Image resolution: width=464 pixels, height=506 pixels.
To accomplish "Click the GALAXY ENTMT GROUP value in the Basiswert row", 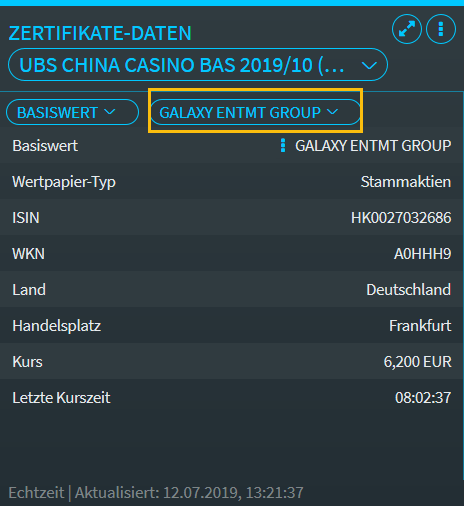I will 373,146.
